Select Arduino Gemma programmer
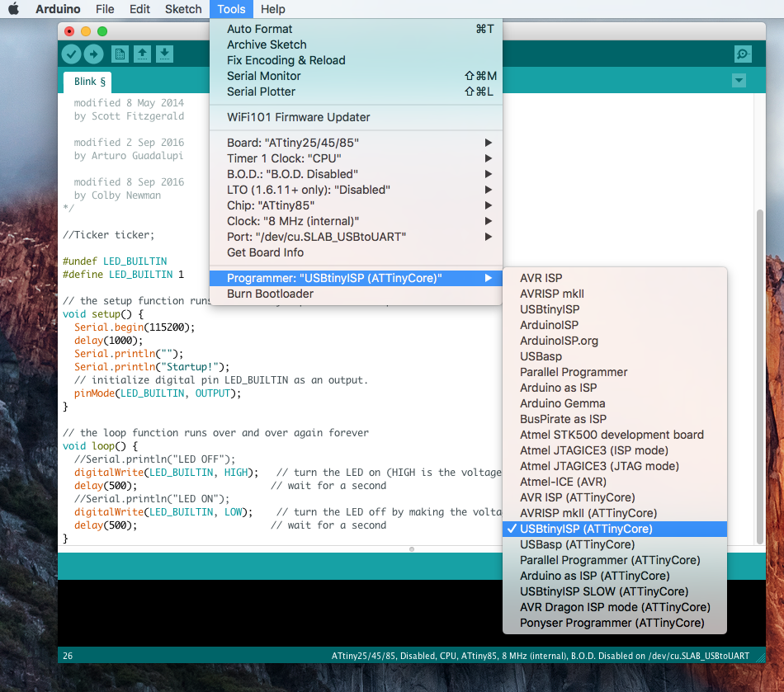This screenshot has height=692, width=784. coord(615,403)
